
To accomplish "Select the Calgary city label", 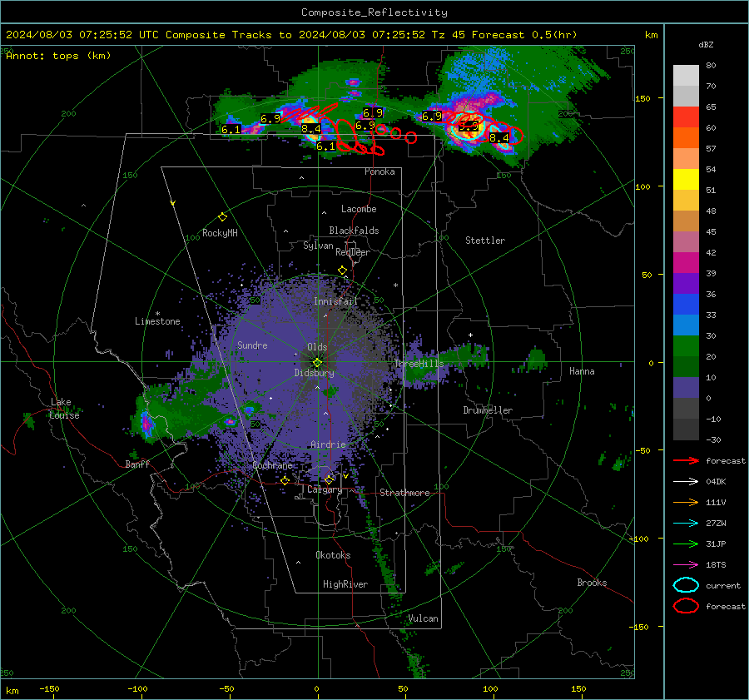I will [x=325, y=489].
